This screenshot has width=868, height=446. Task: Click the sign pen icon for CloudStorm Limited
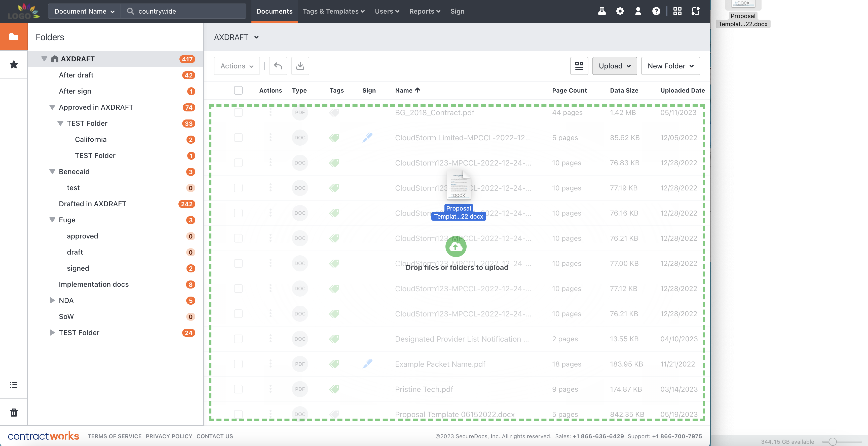click(368, 137)
